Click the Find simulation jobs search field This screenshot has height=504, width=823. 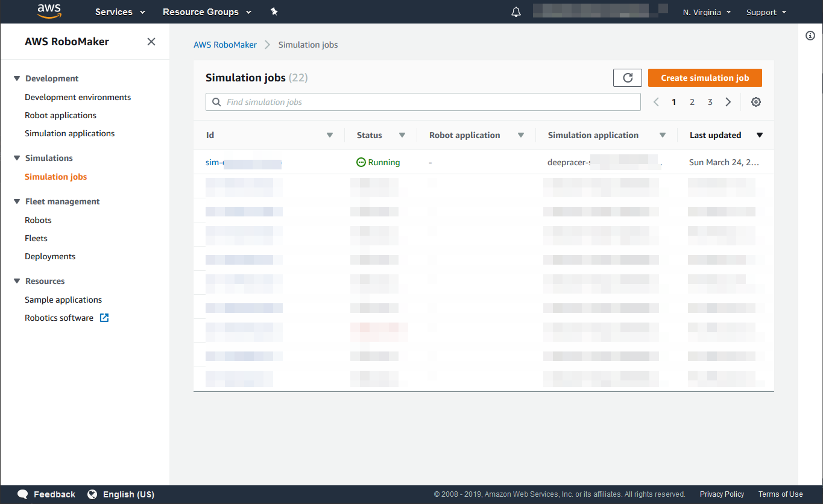click(x=423, y=102)
